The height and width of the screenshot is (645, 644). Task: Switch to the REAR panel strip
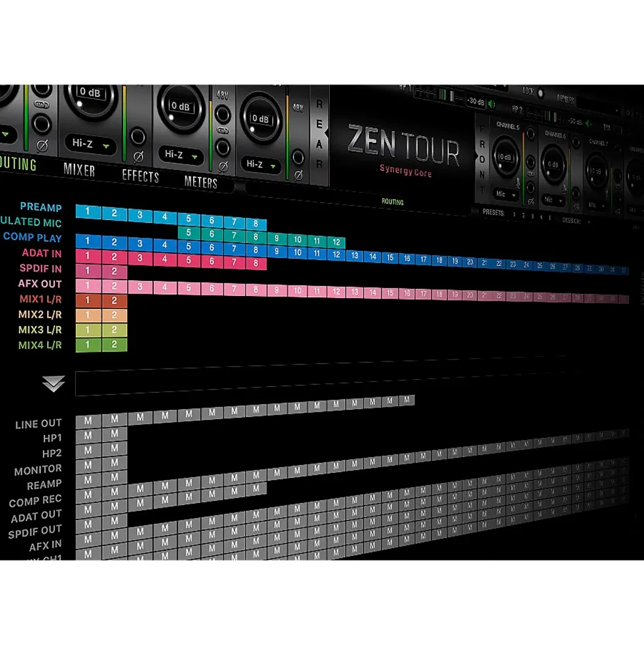(x=319, y=134)
